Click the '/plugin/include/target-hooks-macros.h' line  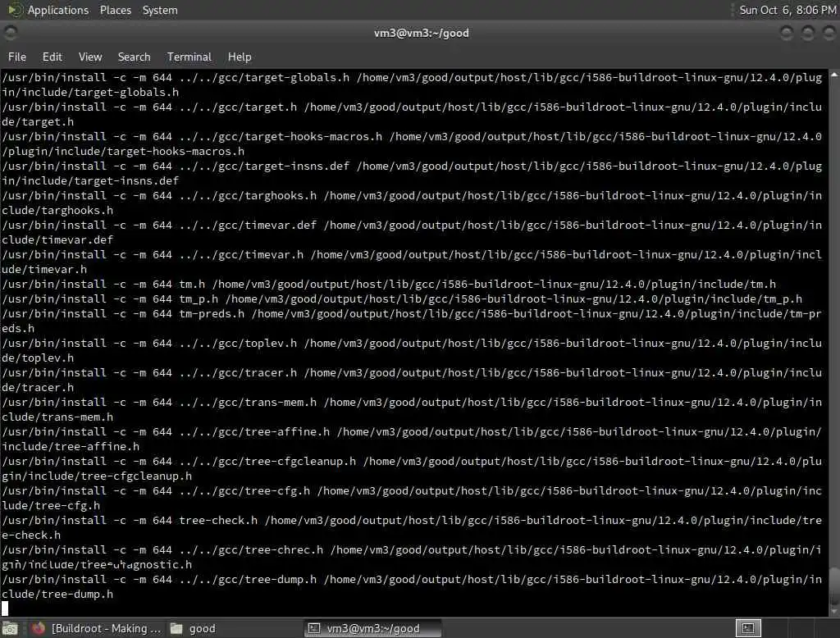coord(123,151)
